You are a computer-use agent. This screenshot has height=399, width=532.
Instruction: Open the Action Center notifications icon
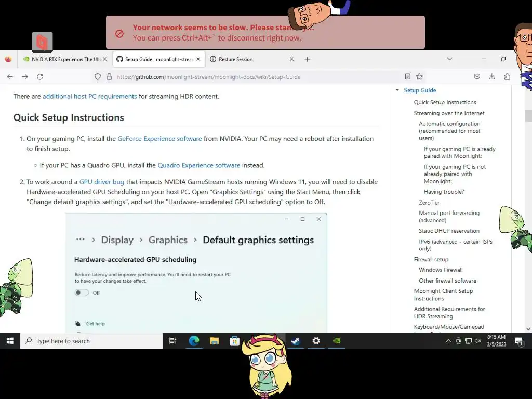518,341
